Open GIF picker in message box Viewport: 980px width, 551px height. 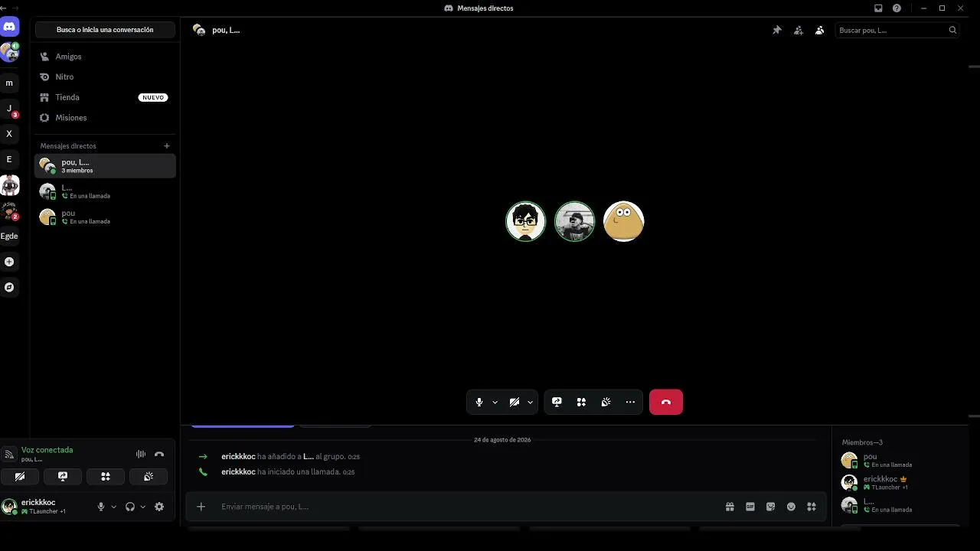[750, 507]
